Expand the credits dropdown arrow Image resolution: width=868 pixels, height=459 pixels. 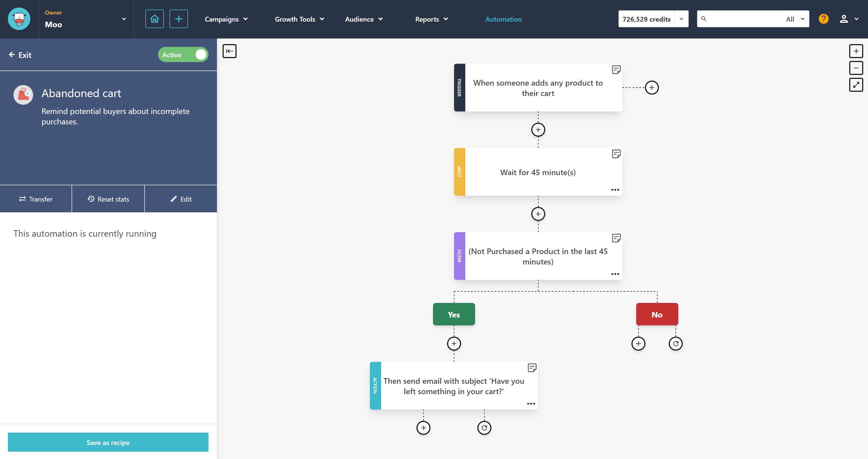[681, 19]
